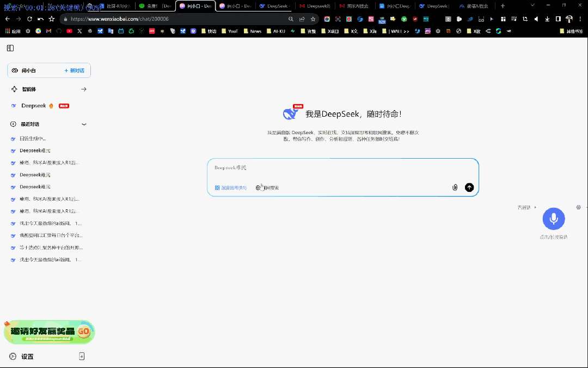Open the 快访 bookmark folder
Viewport: 588px width, 368px height.
coord(209,31)
